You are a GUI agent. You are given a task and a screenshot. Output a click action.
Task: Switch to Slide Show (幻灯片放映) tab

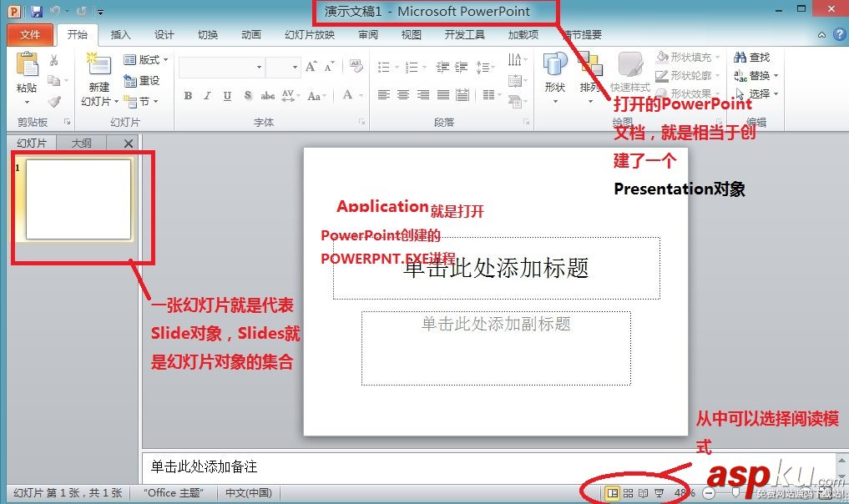310,35
